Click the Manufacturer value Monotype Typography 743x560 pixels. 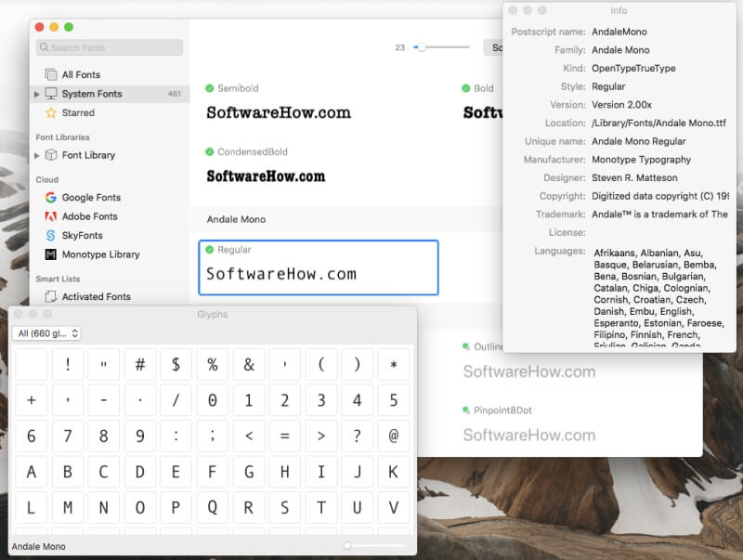[641, 160]
